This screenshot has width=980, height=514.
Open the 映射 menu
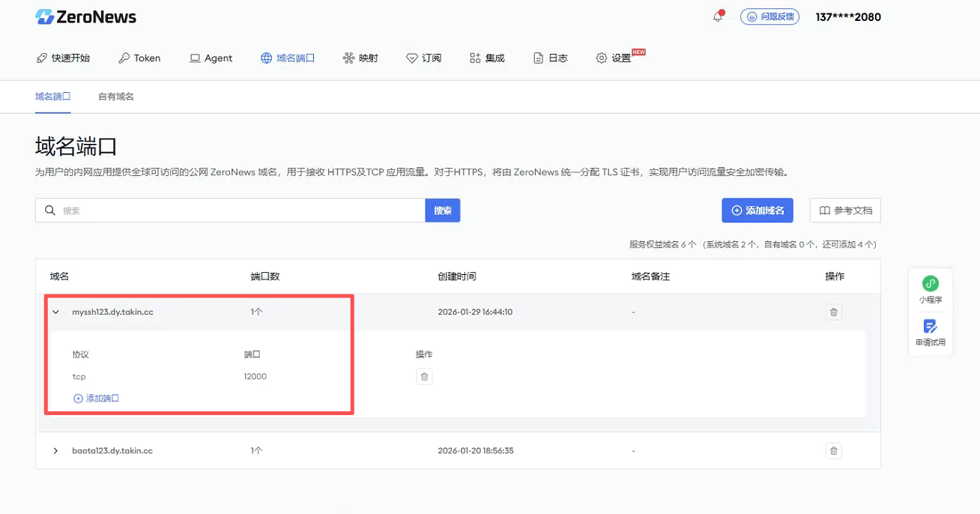click(x=360, y=58)
